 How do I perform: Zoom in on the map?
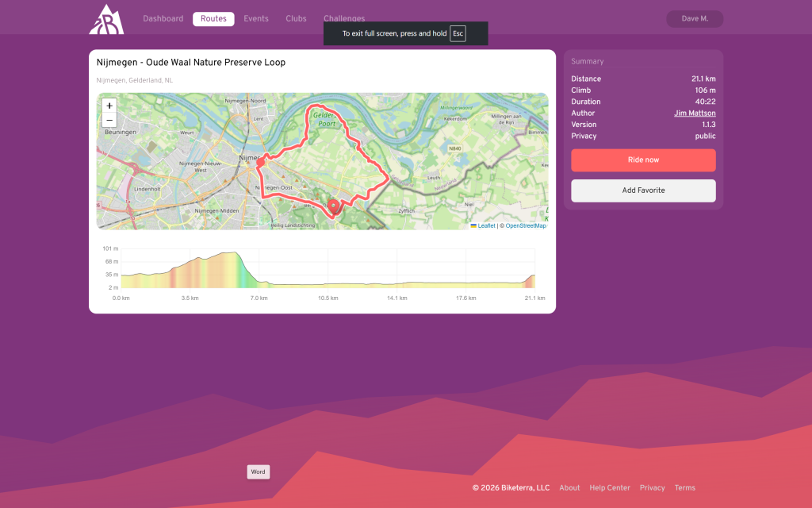[x=109, y=106]
